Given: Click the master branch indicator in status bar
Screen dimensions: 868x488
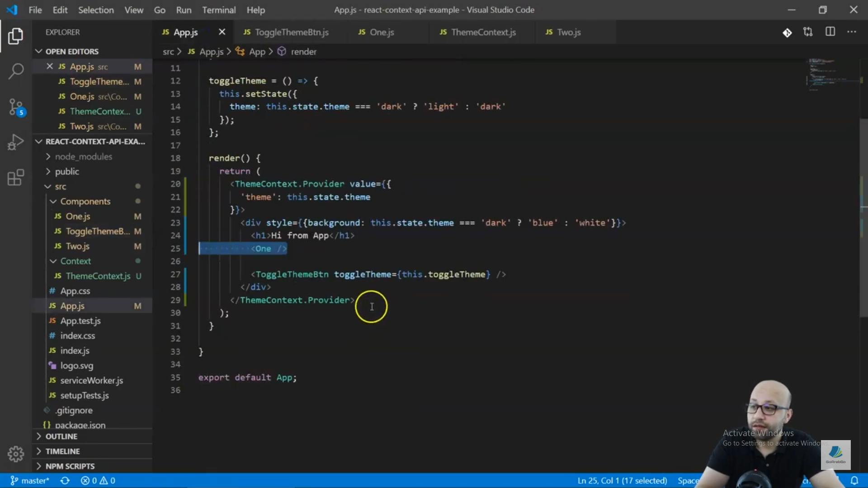Looking at the screenshot, I should pyautogui.click(x=30, y=480).
